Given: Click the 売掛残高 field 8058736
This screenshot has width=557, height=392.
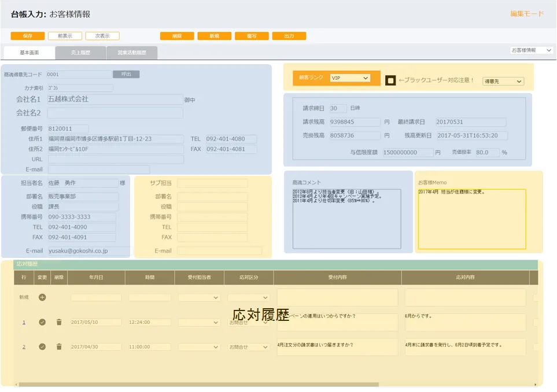Looking at the screenshot, I should [355, 135].
